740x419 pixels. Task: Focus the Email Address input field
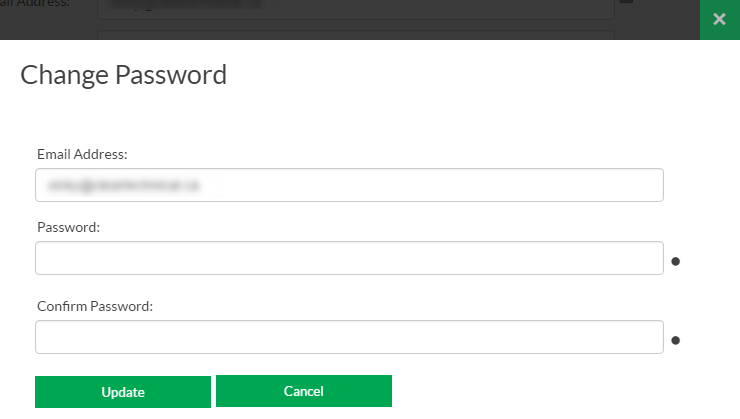(349, 185)
